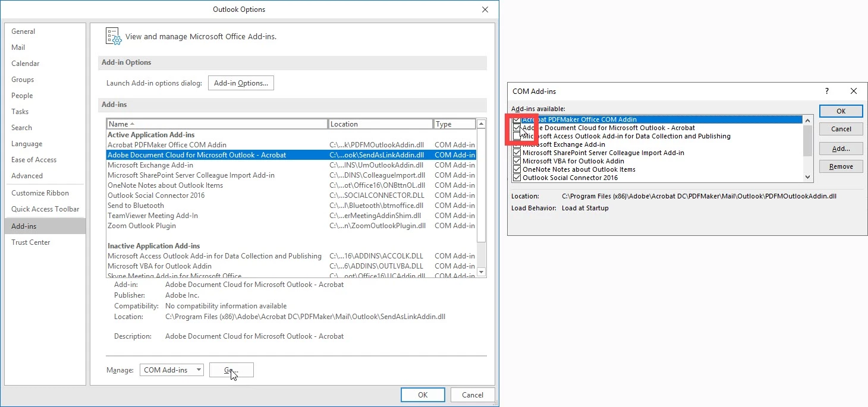Sort add-ins by Type column header
The height and width of the screenshot is (407, 868).
click(x=454, y=124)
